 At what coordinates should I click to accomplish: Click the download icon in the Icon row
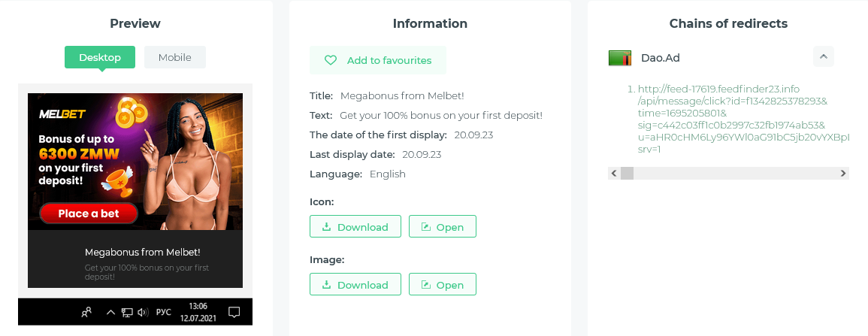coord(326,227)
